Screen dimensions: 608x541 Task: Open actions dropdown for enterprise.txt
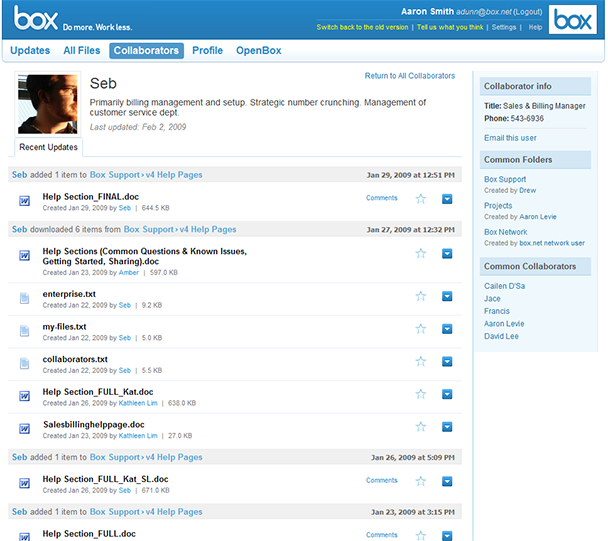tap(447, 296)
